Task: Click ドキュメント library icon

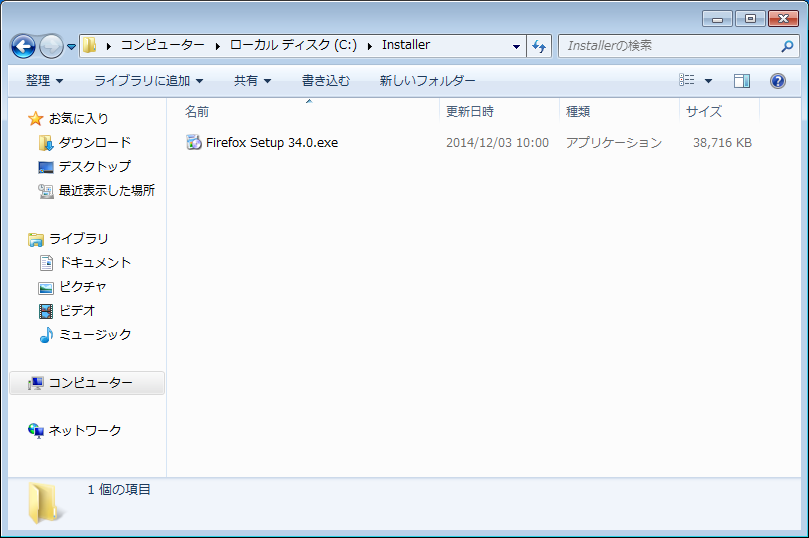Action: (x=46, y=263)
